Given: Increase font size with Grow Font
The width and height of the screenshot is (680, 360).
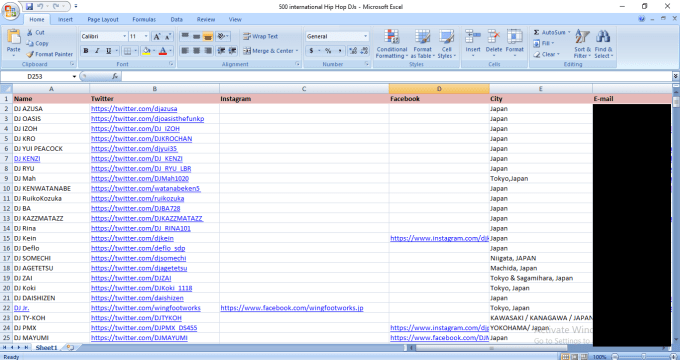Looking at the screenshot, I should [x=157, y=36].
